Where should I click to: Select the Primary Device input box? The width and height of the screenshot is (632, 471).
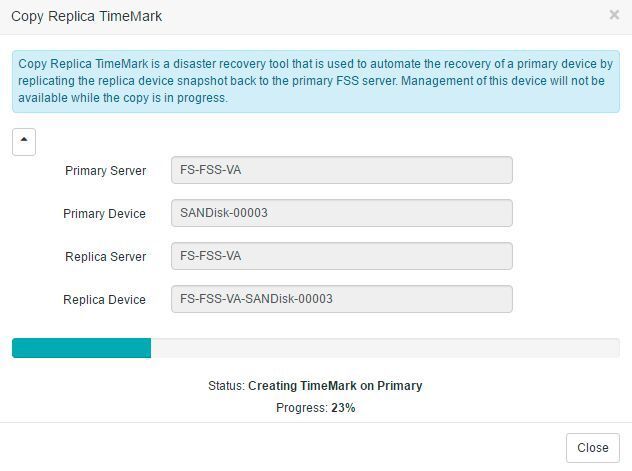point(341,213)
